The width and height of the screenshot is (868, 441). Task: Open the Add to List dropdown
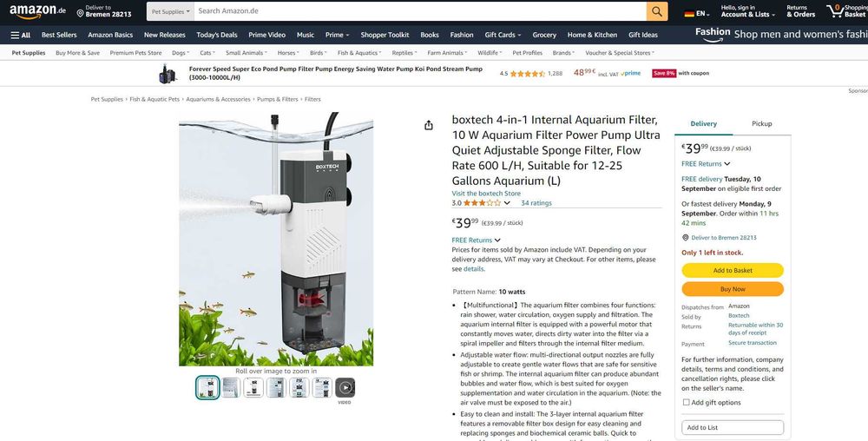coord(733,427)
